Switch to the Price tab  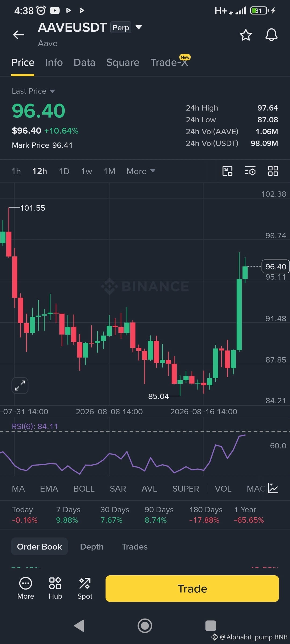point(23,63)
